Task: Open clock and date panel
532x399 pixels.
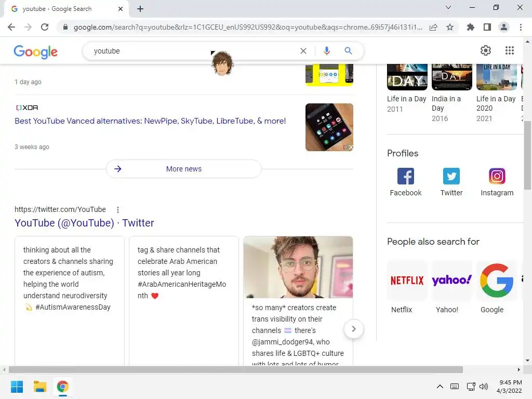Action: tap(509, 387)
